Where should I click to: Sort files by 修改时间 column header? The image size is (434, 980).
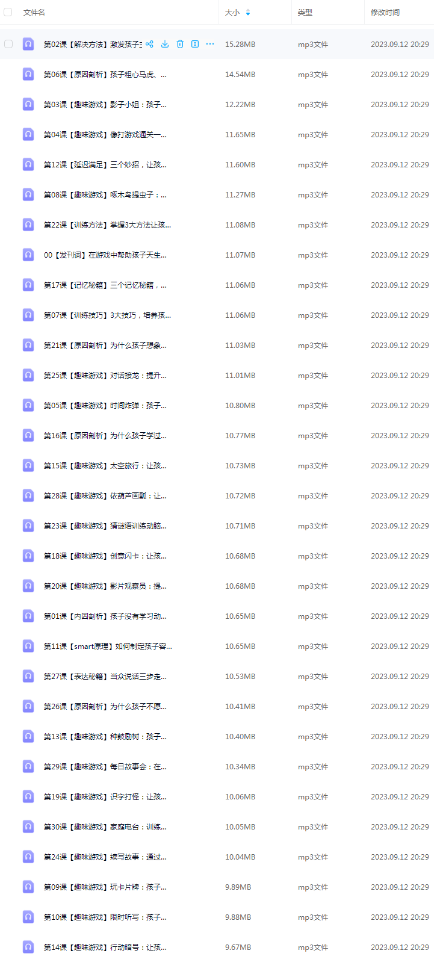(x=385, y=12)
